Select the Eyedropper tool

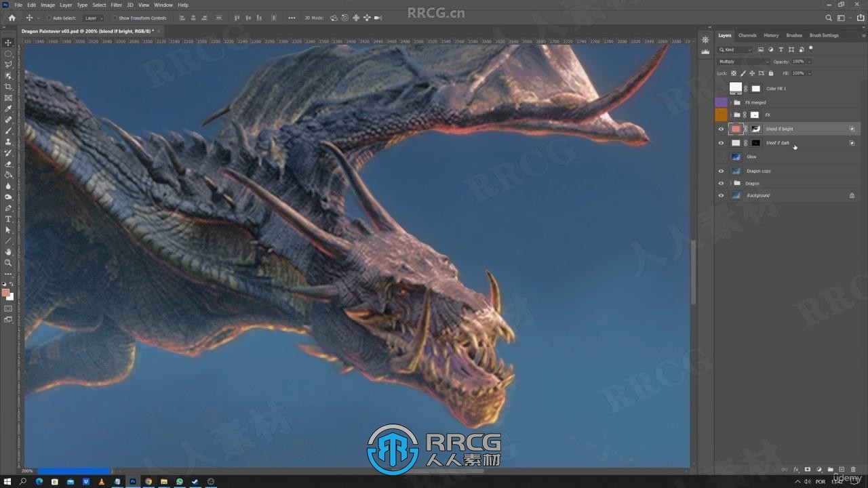pos(8,108)
